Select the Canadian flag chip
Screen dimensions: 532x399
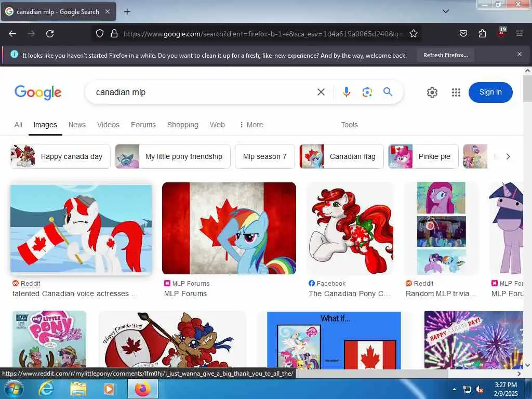[342, 156]
